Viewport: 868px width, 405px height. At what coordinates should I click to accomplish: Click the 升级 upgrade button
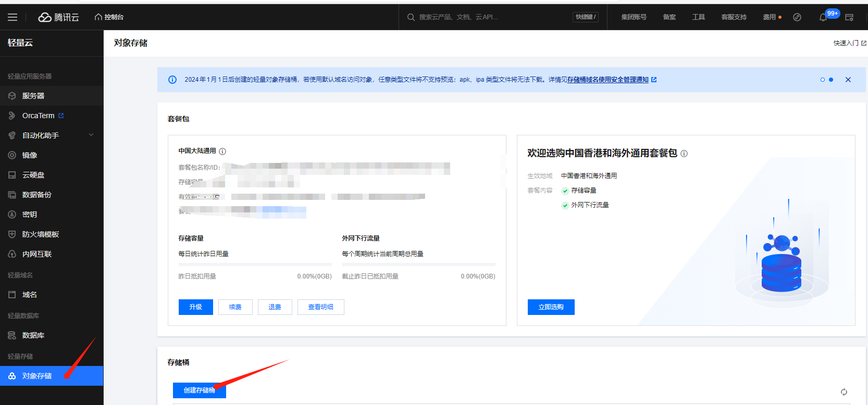coord(196,307)
